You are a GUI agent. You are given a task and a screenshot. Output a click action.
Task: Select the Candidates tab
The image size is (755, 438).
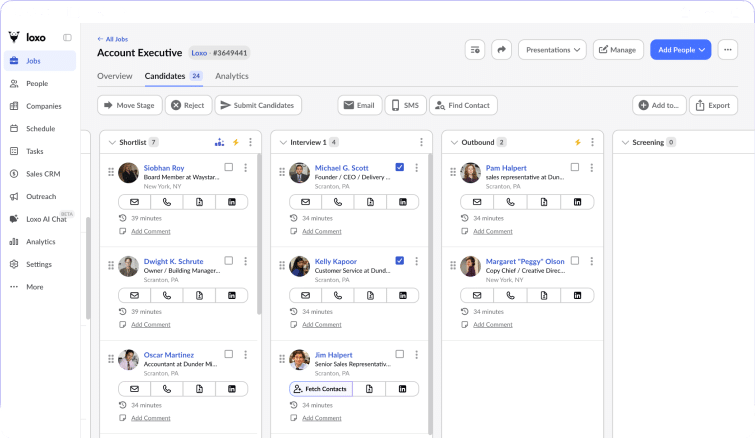tap(173, 76)
